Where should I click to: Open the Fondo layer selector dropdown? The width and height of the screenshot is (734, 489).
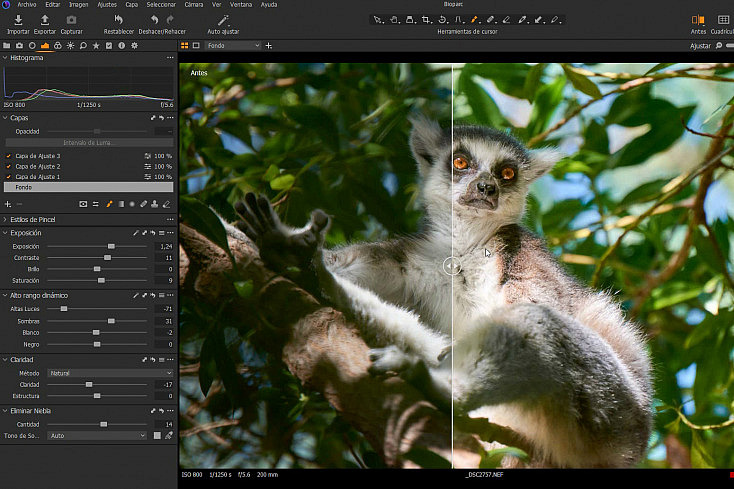[x=233, y=45]
